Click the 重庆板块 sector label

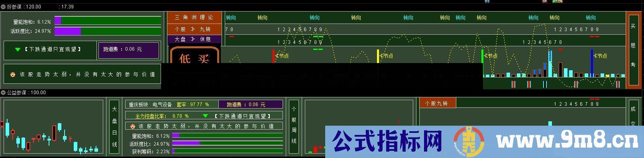pyautogui.click(x=138, y=105)
